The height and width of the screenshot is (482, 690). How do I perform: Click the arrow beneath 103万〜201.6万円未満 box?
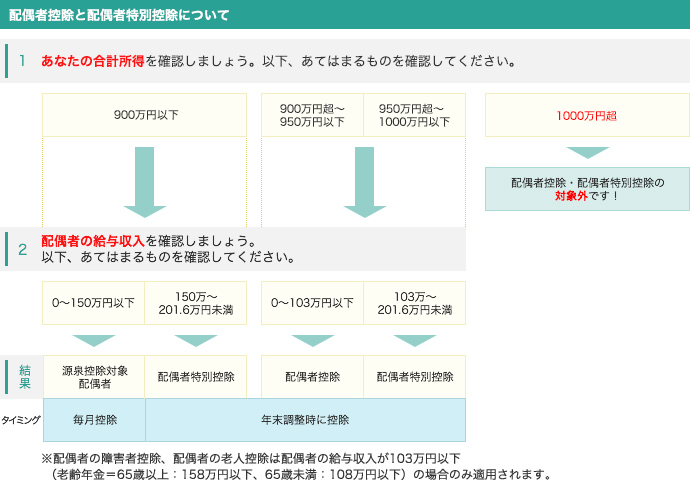tap(414, 340)
